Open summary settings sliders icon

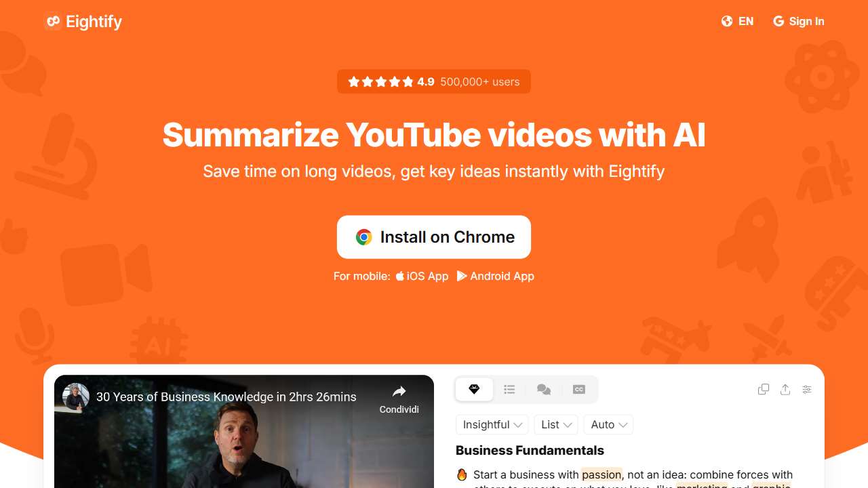point(807,389)
